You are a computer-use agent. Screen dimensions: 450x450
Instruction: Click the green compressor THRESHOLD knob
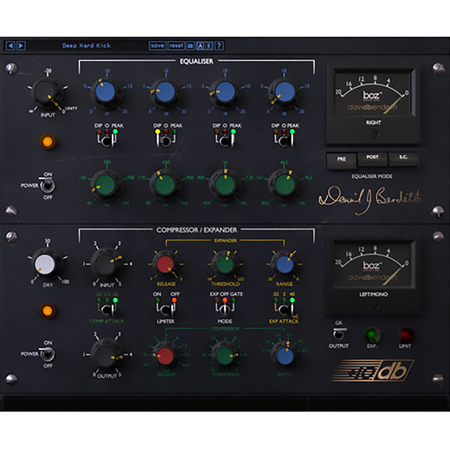tap(225, 355)
